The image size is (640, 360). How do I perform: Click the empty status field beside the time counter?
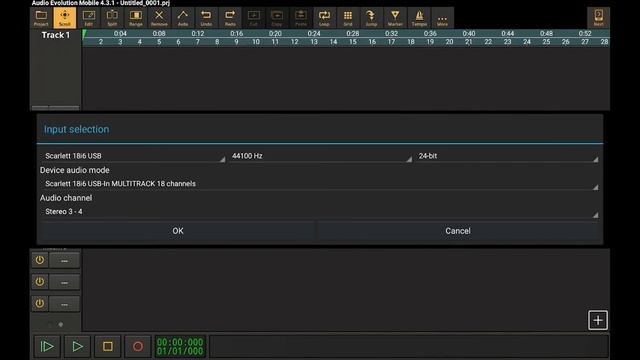pyautogui.click(x=409, y=347)
